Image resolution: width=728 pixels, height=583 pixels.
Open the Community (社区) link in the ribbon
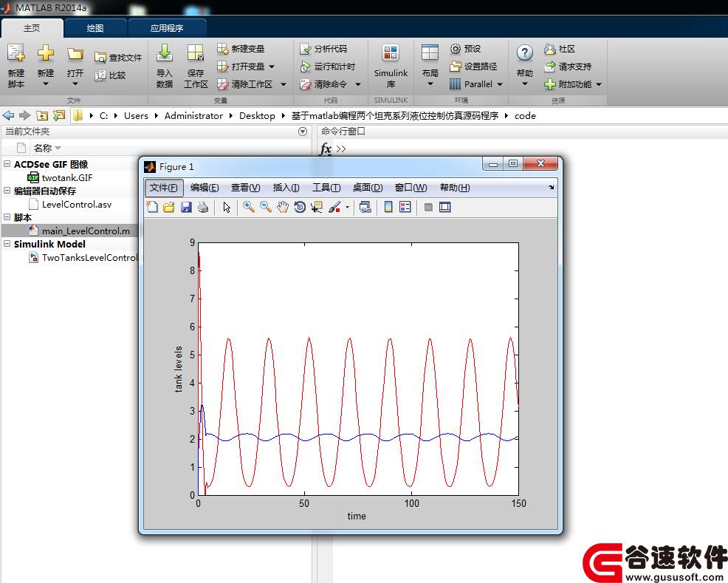[x=560, y=48]
